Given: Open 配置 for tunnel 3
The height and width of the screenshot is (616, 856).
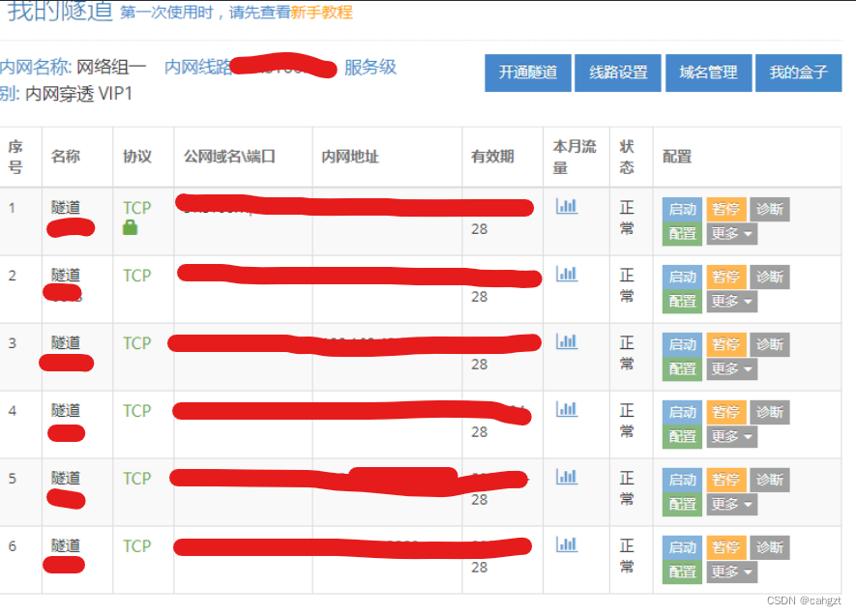Looking at the screenshot, I should [683, 368].
